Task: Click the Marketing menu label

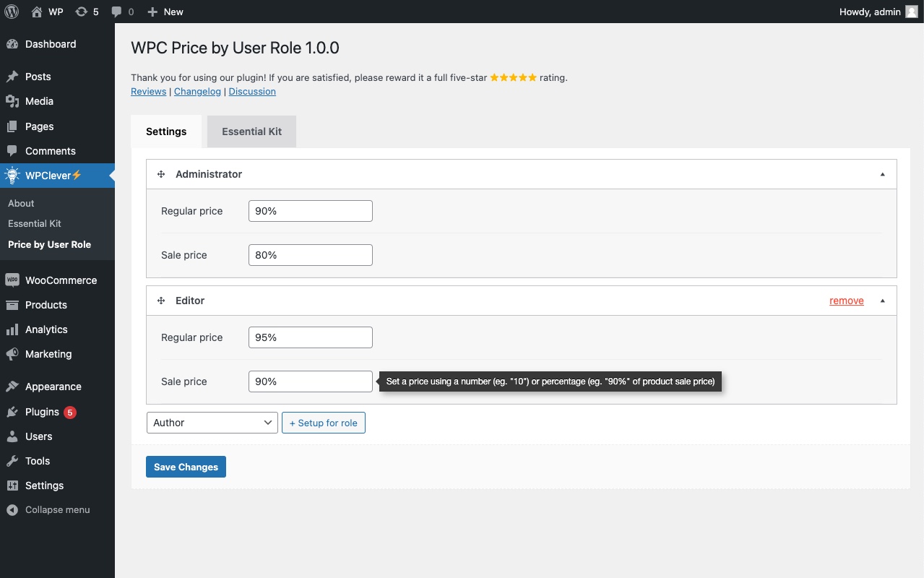Action: coord(48,354)
